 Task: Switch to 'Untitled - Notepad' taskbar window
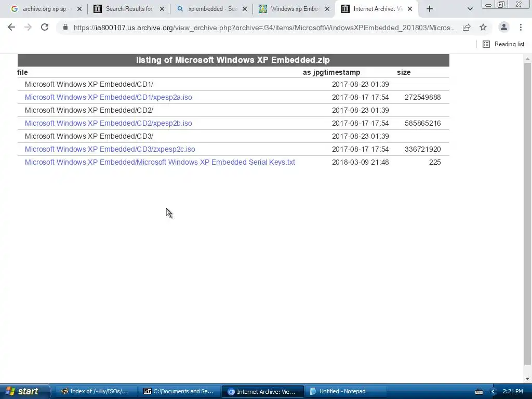345,391
